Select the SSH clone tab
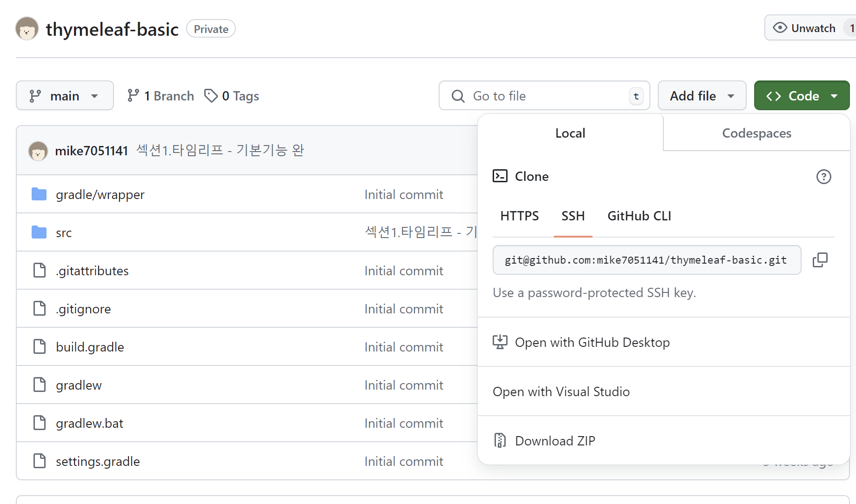Screen dimensions: 856x504 click(x=573, y=216)
